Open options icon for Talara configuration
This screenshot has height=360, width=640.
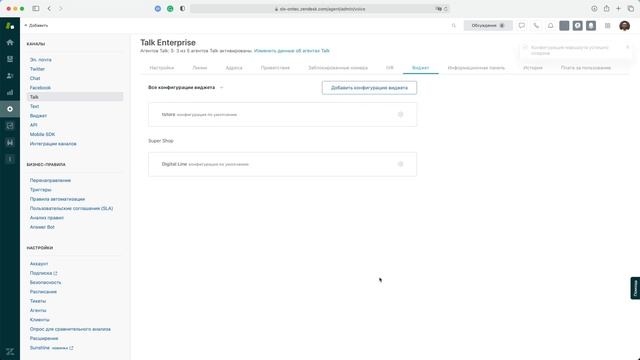tap(400, 114)
